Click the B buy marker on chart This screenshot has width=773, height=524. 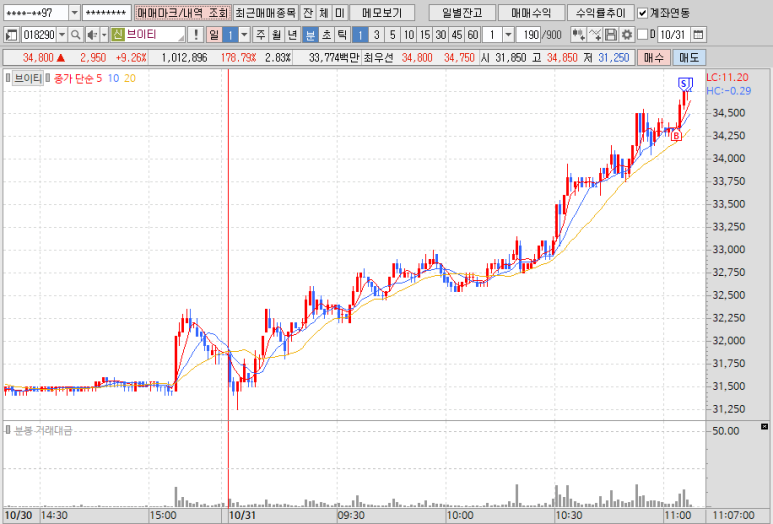[676, 135]
